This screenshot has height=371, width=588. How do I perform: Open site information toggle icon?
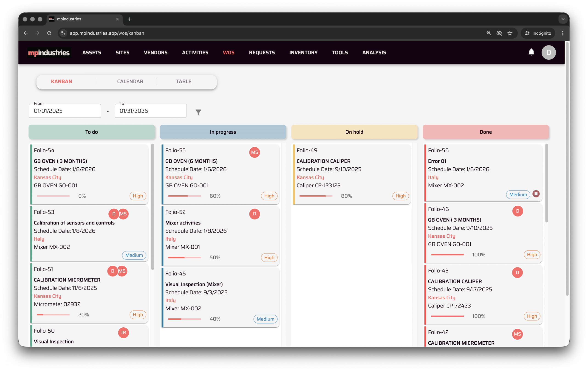tap(63, 33)
